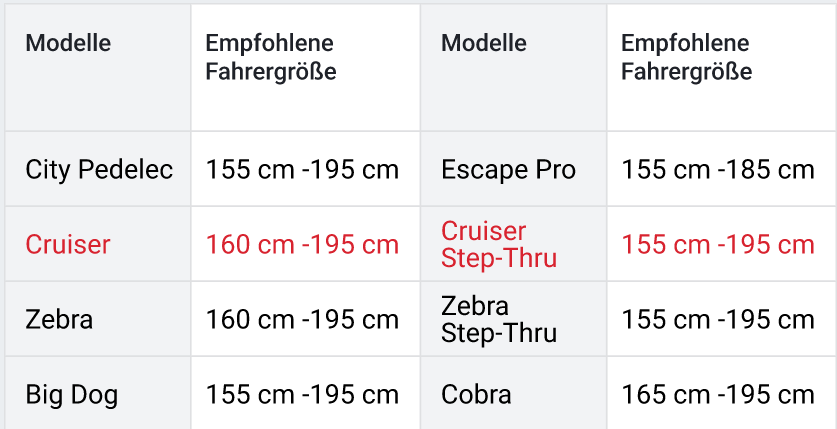The image size is (837, 429).
Task: Click Empfohlene Fahrergröße header beside City Pedelec column
Action: (x=270, y=58)
